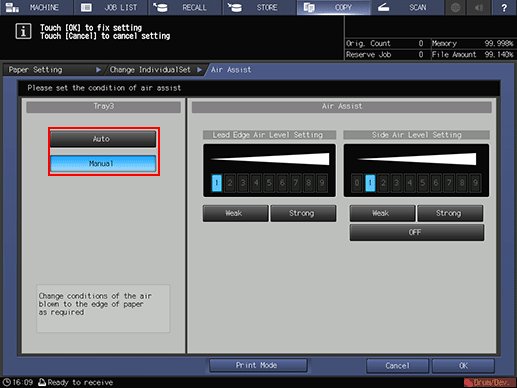Open the STORE tab
Viewport: 517px width, 388px height.
(259, 7)
